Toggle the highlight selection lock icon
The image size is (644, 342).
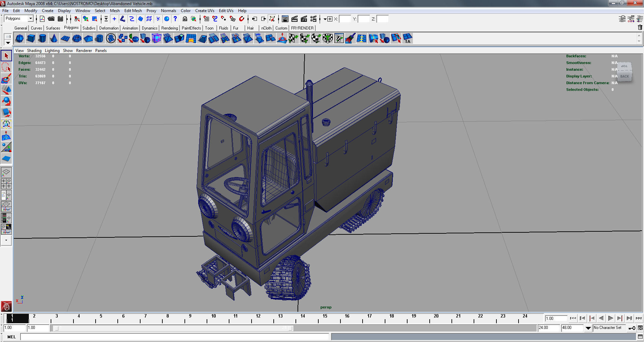click(x=184, y=19)
